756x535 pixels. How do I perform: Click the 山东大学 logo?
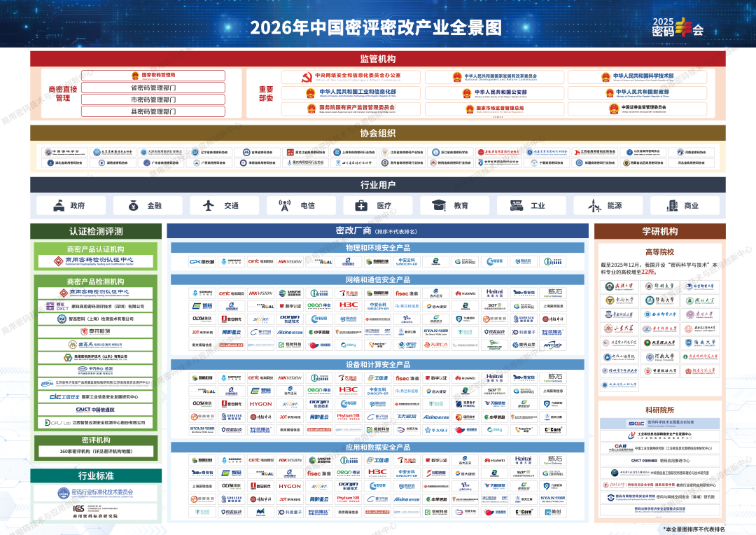[x=619, y=328]
